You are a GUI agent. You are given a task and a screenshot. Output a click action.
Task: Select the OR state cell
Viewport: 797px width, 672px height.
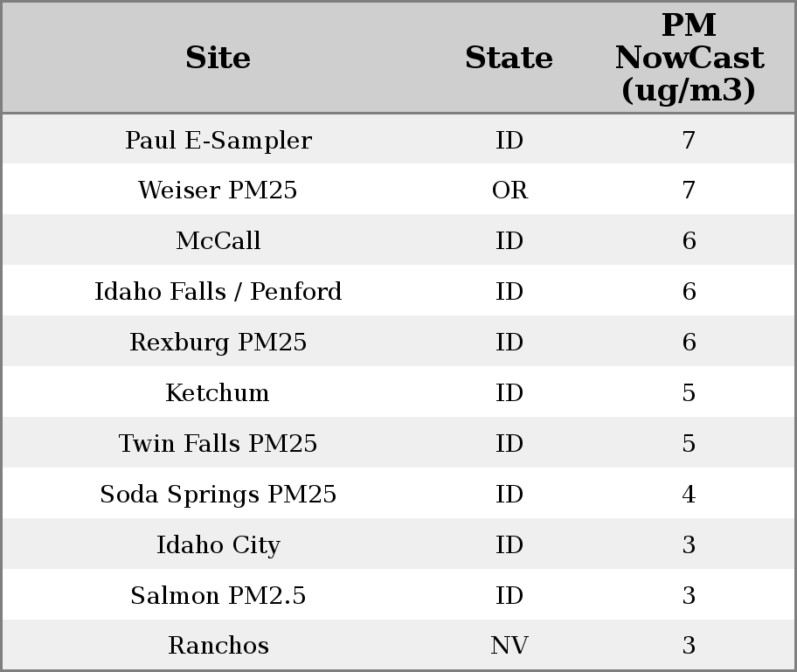click(509, 191)
